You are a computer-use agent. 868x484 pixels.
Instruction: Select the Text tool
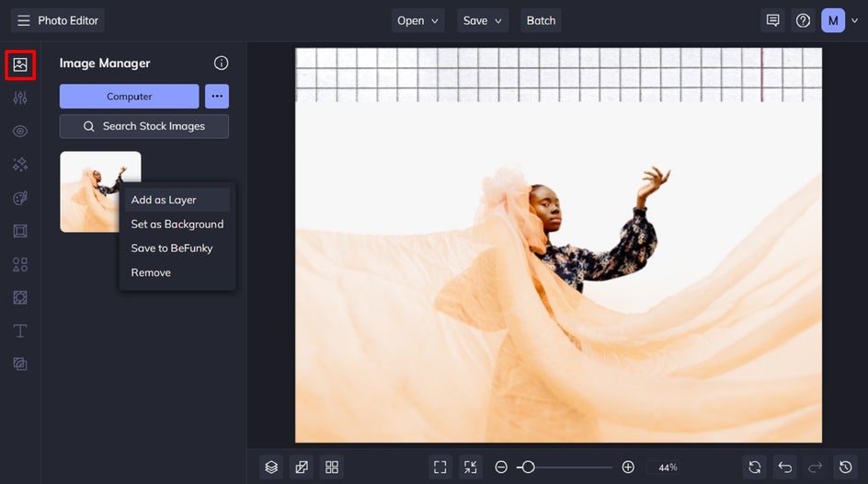20,330
